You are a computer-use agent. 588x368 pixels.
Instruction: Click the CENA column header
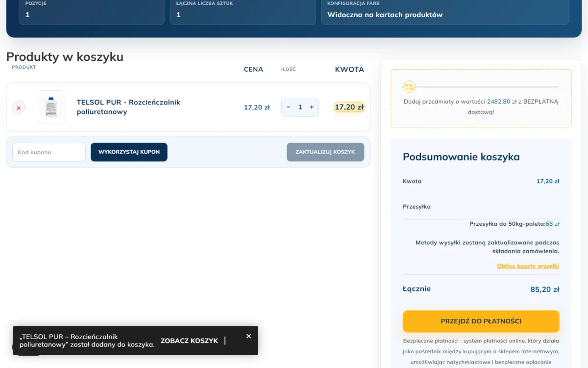(x=253, y=69)
